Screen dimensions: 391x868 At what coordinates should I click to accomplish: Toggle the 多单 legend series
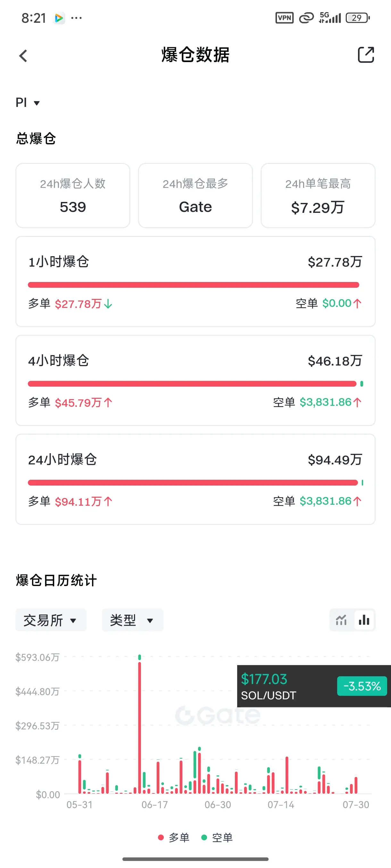pos(174,837)
